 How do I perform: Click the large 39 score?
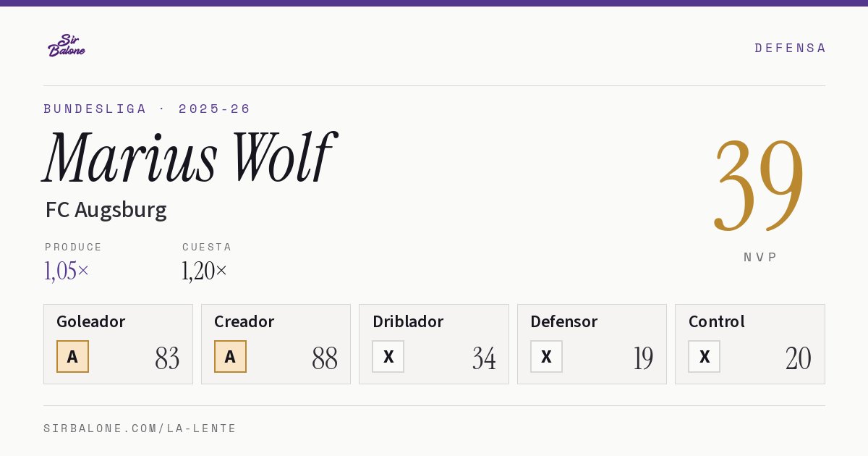tap(759, 185)
